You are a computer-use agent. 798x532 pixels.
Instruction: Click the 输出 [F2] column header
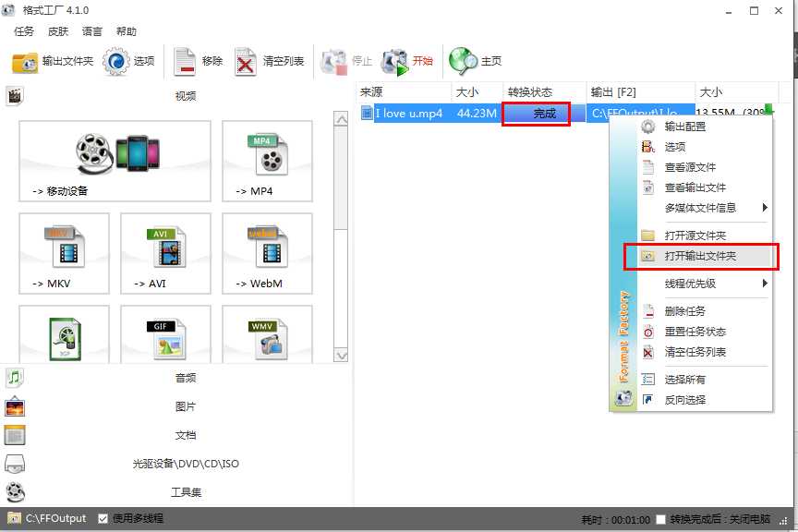pyautogui.click(x=641, y=92)
